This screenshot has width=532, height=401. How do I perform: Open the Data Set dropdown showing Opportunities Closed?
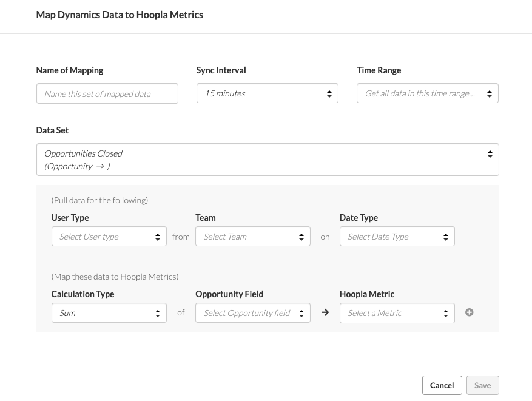point(268,160)
